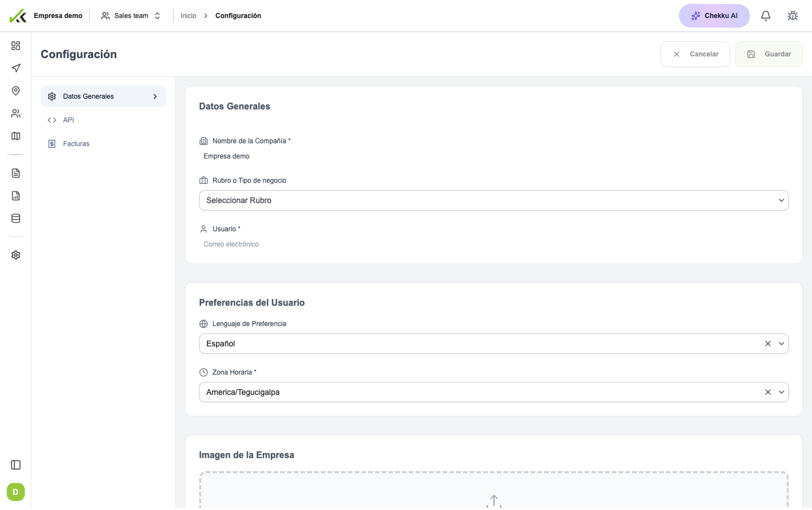Click the Chekku logo in the top bar
Viewport: 812px width, 510px height.
[18, 16]
